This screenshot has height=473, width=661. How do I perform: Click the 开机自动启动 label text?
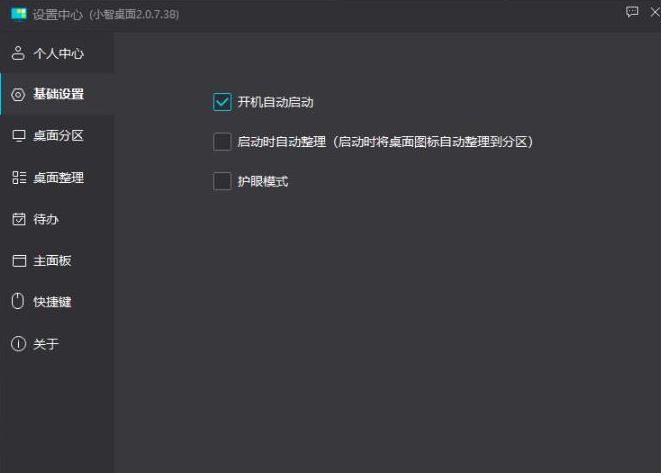(275, 102)
